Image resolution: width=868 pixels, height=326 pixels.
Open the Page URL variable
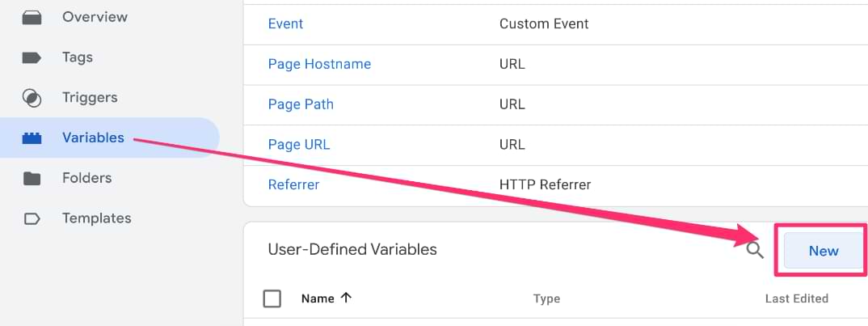coord(299,145)
